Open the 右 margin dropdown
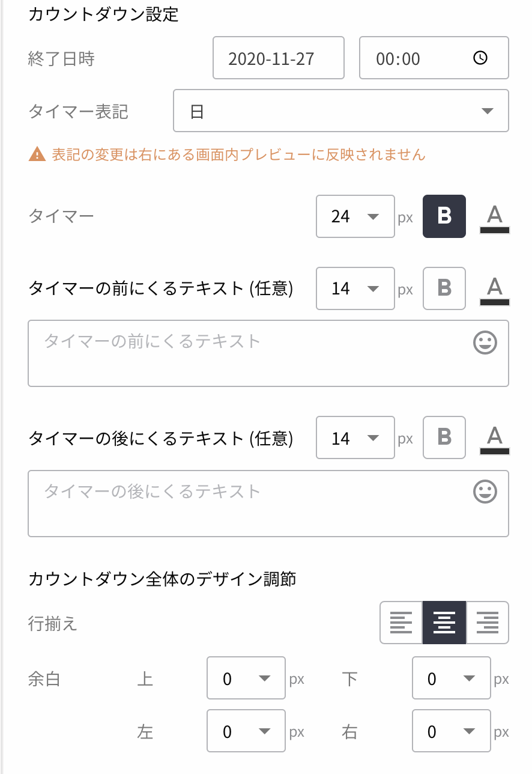 click(452, 731)
